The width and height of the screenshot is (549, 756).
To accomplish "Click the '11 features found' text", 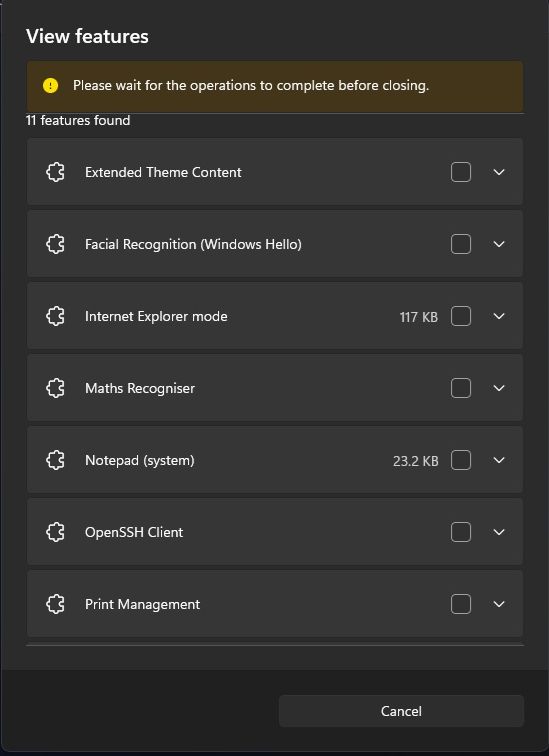I will coord(78,120).
